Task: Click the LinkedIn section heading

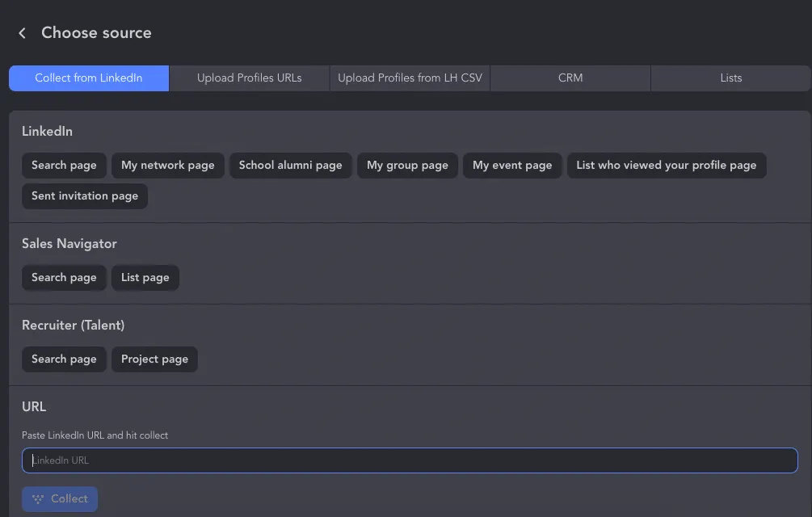Action: pyautogui.click(x=47, y=132)
